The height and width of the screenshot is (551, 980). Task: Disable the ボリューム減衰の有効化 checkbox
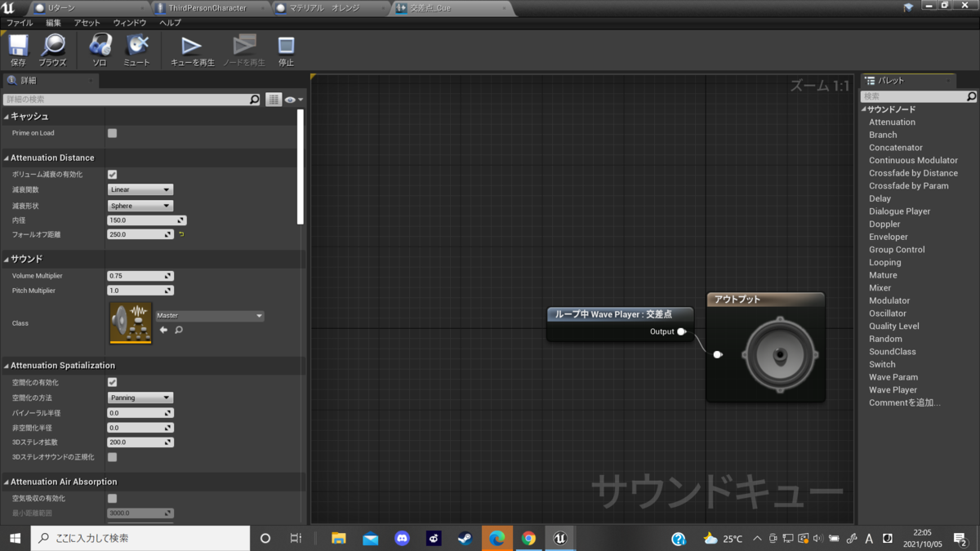coord(113,175)
